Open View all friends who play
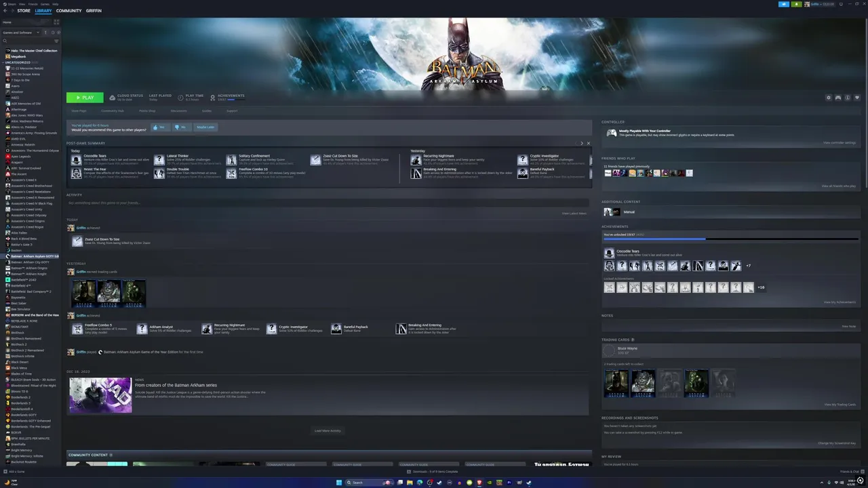The image size is (868, 488). pos(839,186)
